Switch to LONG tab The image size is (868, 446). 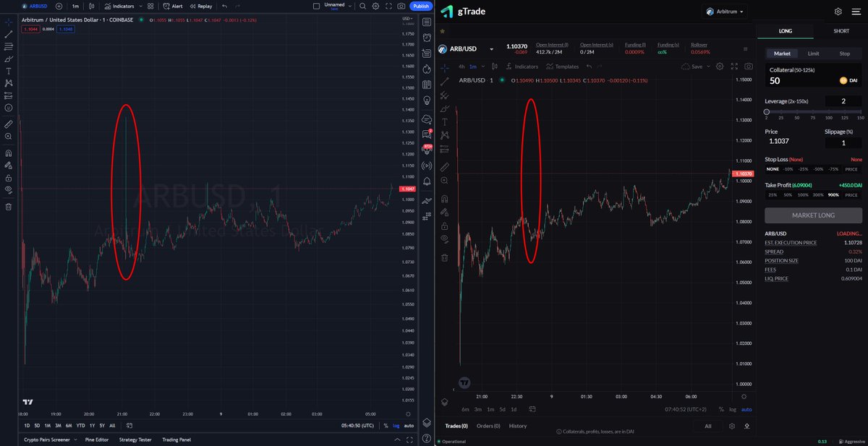click(785, 31)
